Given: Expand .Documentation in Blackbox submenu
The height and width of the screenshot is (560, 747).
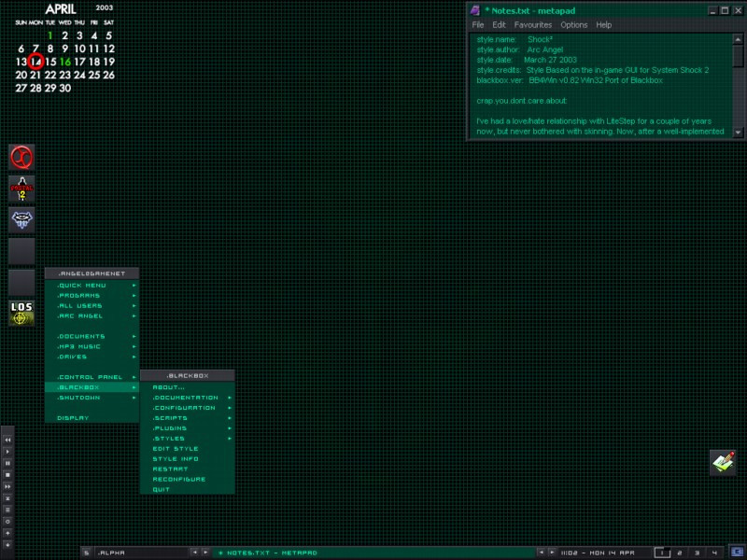Looking at the screenshot, I should point(188,398).
